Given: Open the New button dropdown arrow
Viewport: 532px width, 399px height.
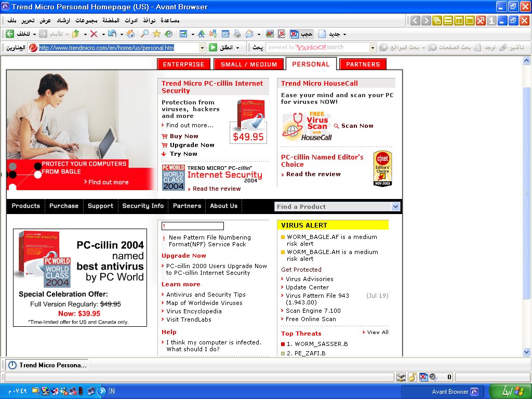Looking at the screenshot, I should pos(345,34).
